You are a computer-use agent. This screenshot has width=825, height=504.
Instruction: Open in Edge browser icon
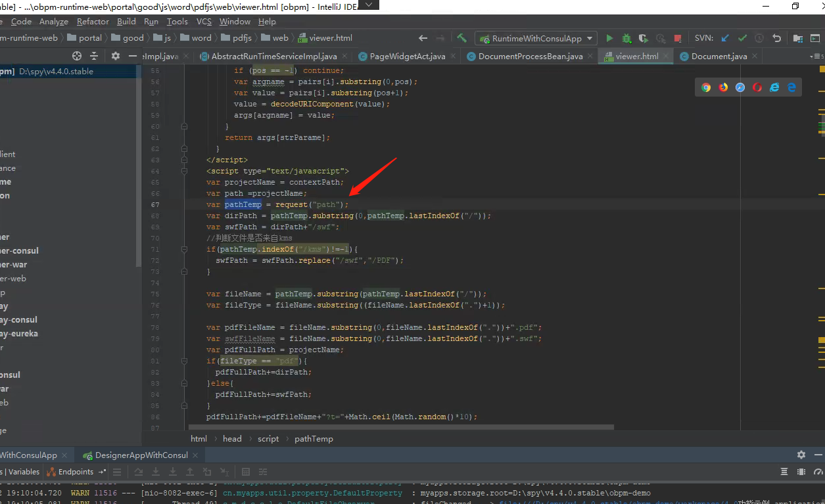[x=791, y=87]
